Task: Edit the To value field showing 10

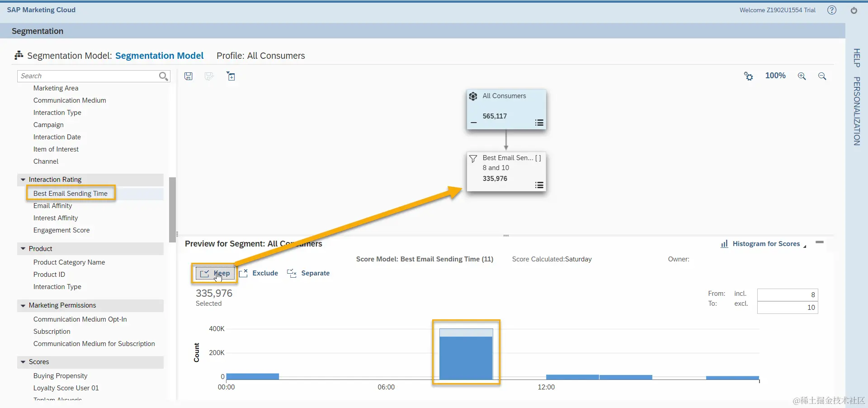Action: pos(788,308)
